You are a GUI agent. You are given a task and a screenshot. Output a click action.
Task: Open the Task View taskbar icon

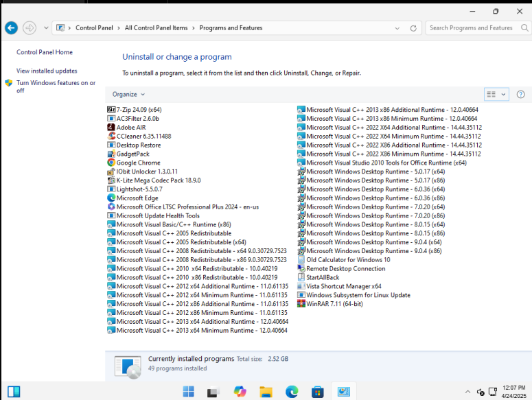[x=213, y=392]
